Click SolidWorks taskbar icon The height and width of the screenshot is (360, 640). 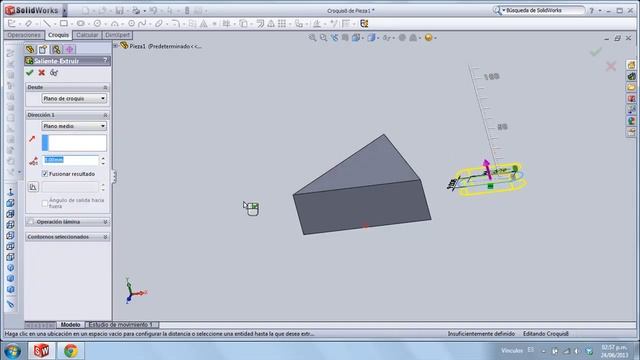(41, 351)
